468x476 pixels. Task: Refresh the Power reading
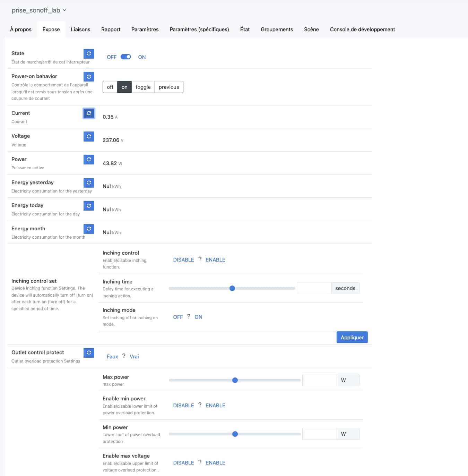(x=89, y=159)
